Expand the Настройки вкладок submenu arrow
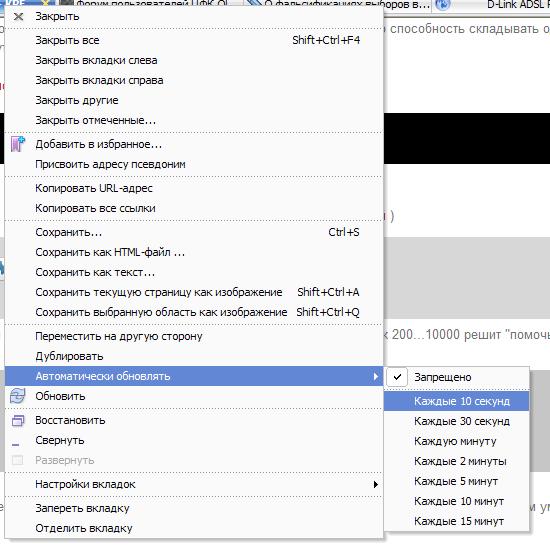 click(376, 484)
